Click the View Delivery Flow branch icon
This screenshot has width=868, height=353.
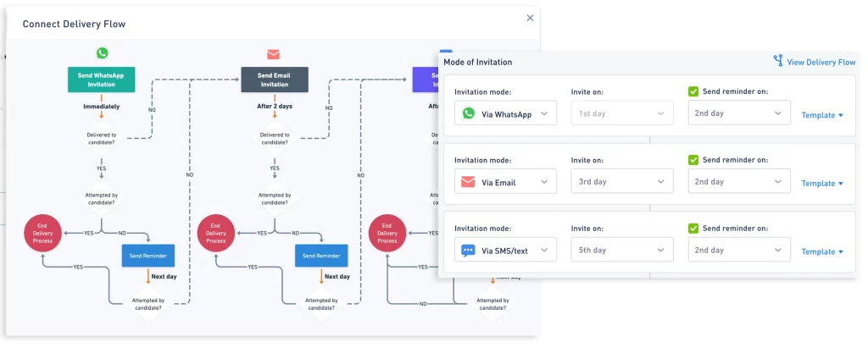pos(778,61)
